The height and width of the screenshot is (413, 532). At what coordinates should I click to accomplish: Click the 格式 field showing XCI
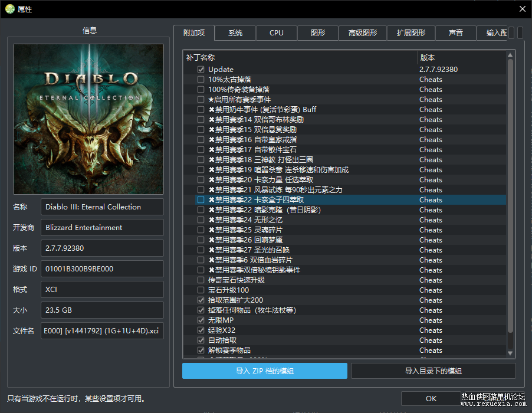pos(102,290)
